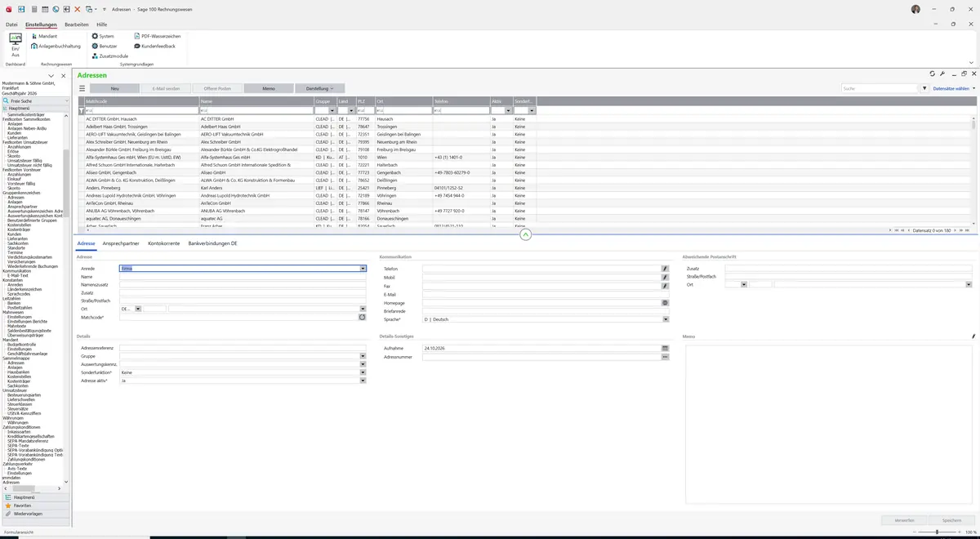Click the Suche search field
The image size is (980, 539).
880,88
